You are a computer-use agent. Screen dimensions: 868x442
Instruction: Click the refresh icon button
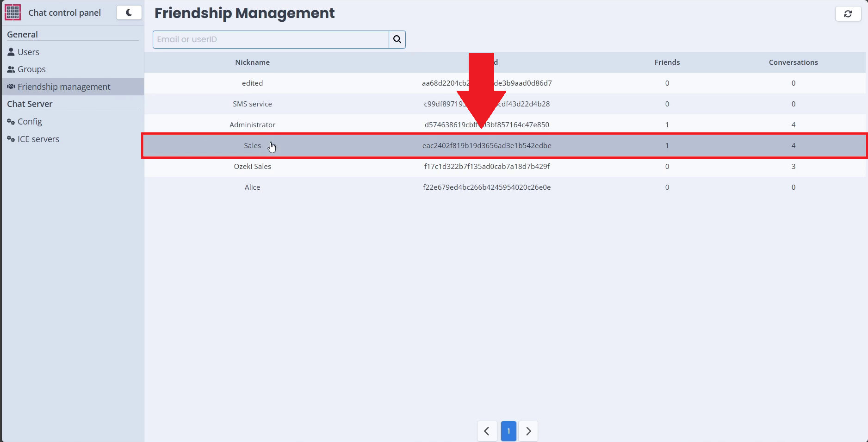pos(848,14)
